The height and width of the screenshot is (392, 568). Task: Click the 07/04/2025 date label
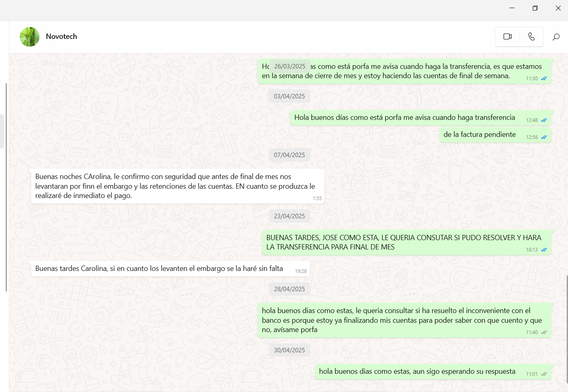tap(289, 155)
